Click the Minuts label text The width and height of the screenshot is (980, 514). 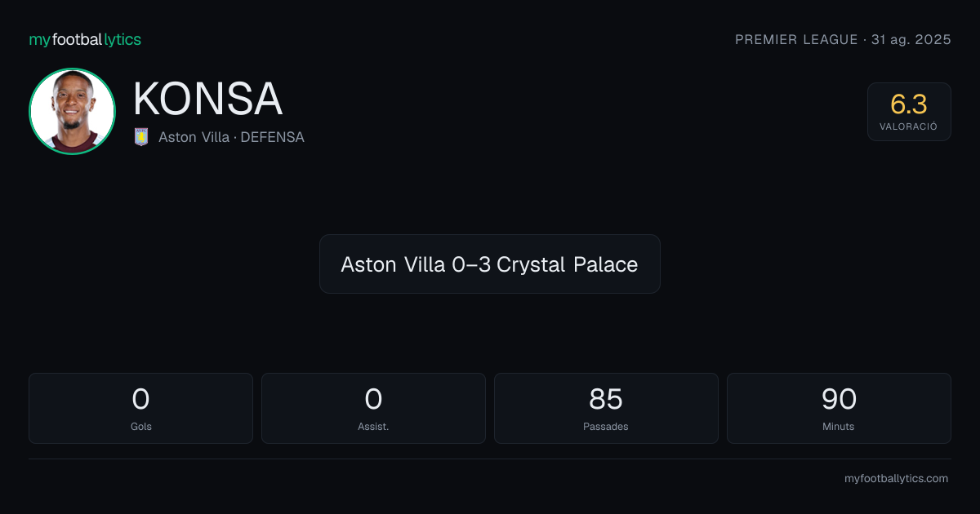(839, 427)
